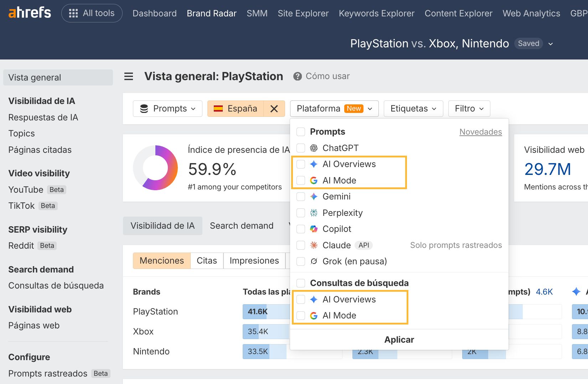Click the Copilot logo icon
This screenshot has width=588, height=384.
[x=314, y=229]
